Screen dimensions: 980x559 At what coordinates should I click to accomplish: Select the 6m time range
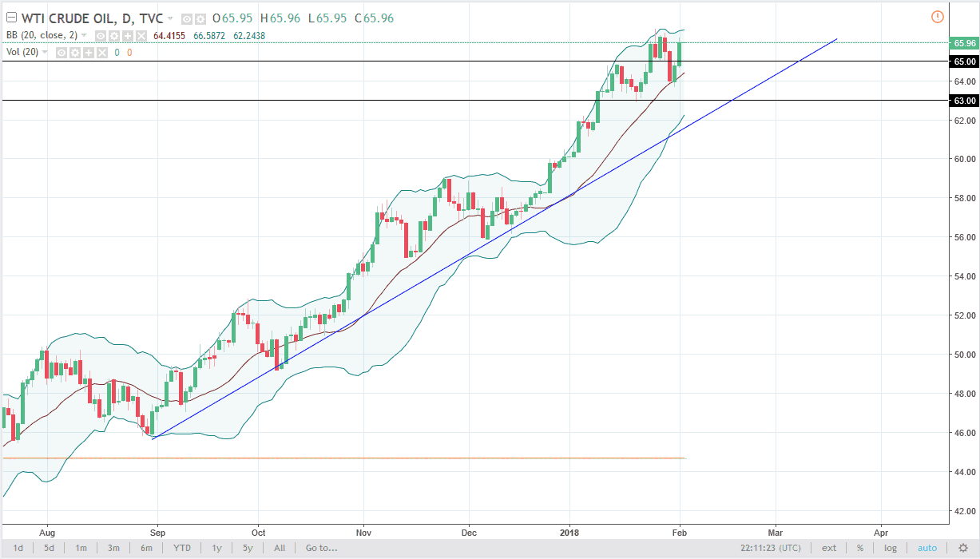(x=146, y=548)
